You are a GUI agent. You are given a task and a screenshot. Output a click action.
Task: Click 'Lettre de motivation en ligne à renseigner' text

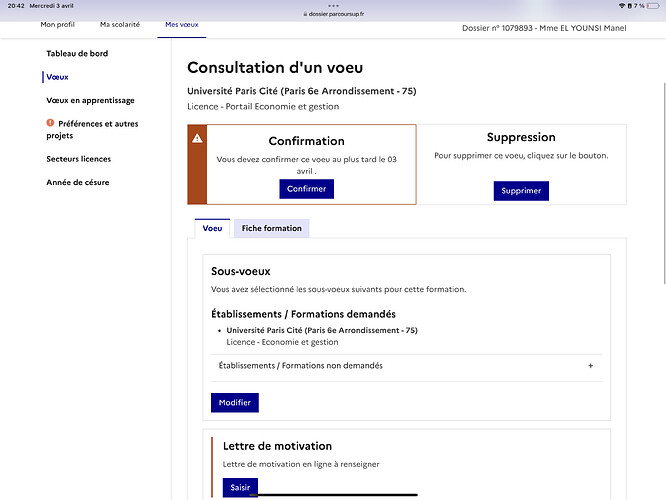[301, 464]
